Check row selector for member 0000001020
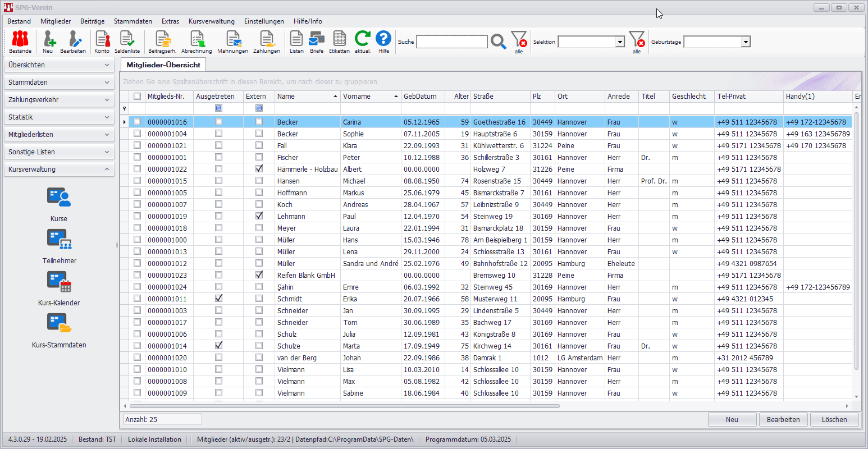The image size is (868, 449). click(x=137, y=357)
